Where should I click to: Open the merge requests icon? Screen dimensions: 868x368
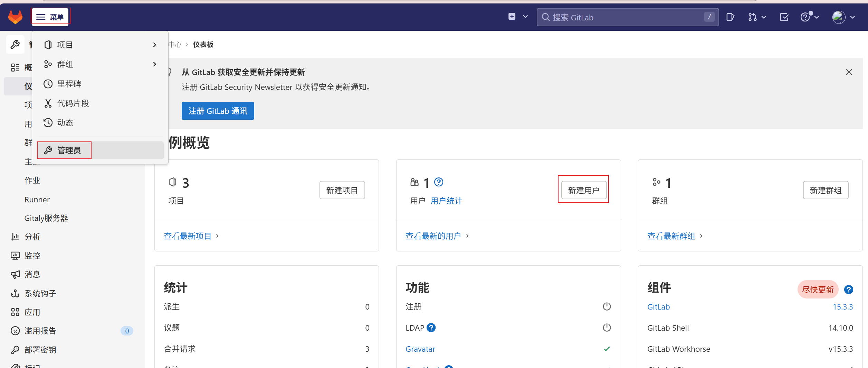pyautogui.click(x=752, y=17)
